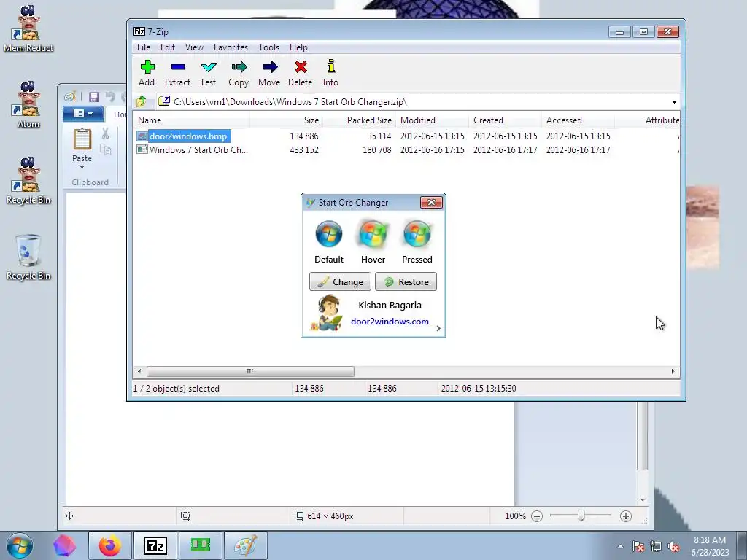Visit the door2windows.com link
Viewport: 747px width, 560px height.
390,322
